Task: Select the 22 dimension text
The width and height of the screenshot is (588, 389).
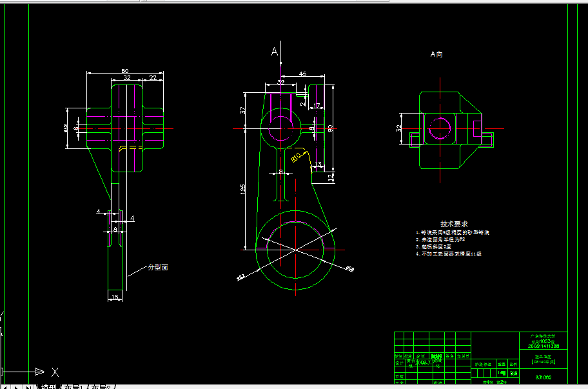Action: pos(153,77)
